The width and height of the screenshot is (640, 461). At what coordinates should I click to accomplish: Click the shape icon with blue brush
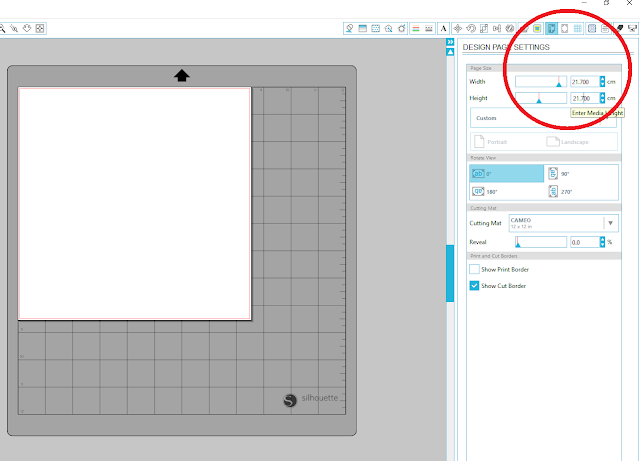pos(402,28)
